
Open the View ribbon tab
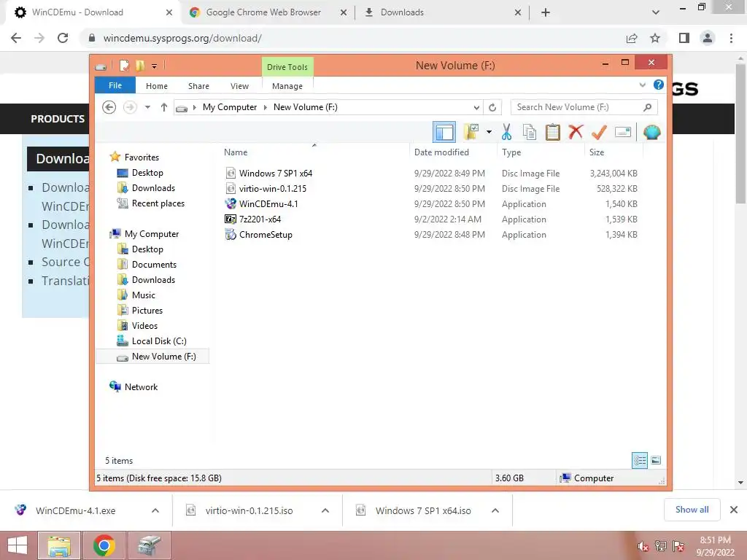(x=239, y=86)
